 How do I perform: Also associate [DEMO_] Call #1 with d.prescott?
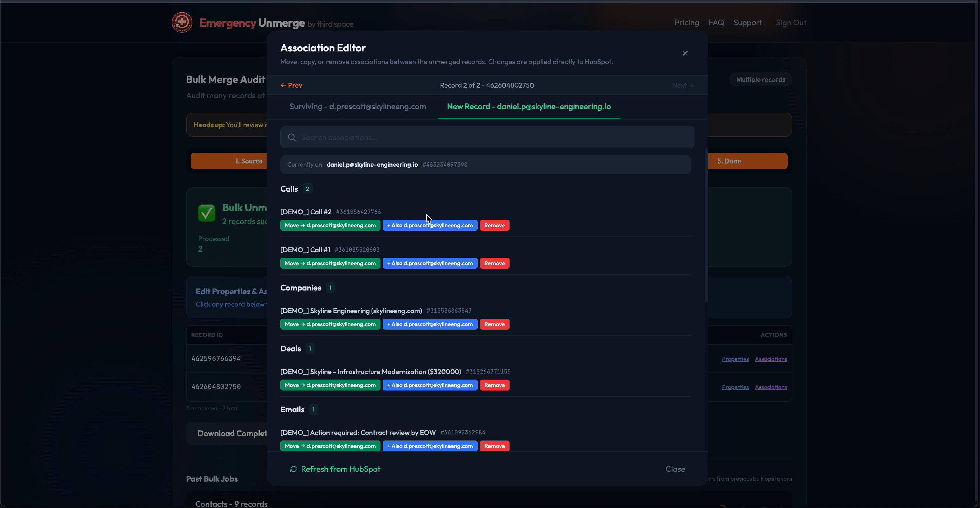430,263
